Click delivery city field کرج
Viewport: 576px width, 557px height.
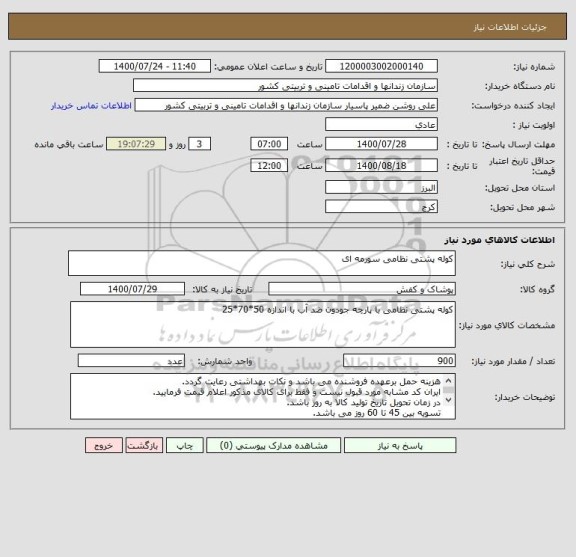coord(381,206)
